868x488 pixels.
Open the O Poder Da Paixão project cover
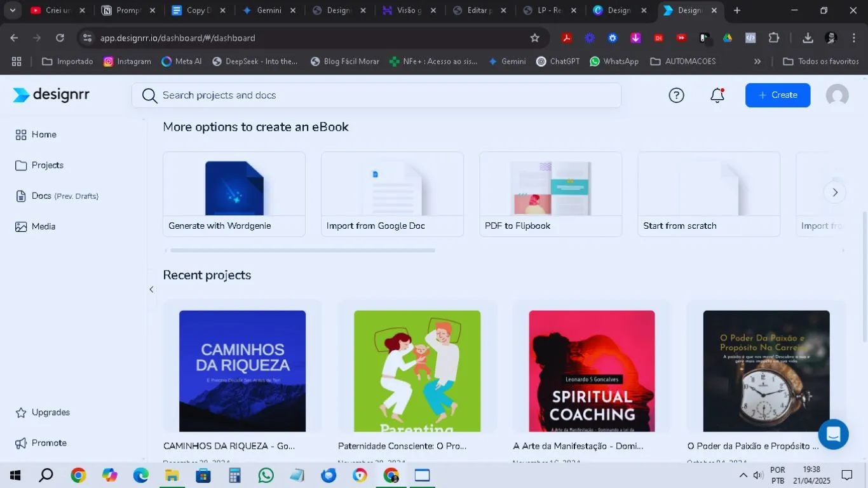click(766, 371)
